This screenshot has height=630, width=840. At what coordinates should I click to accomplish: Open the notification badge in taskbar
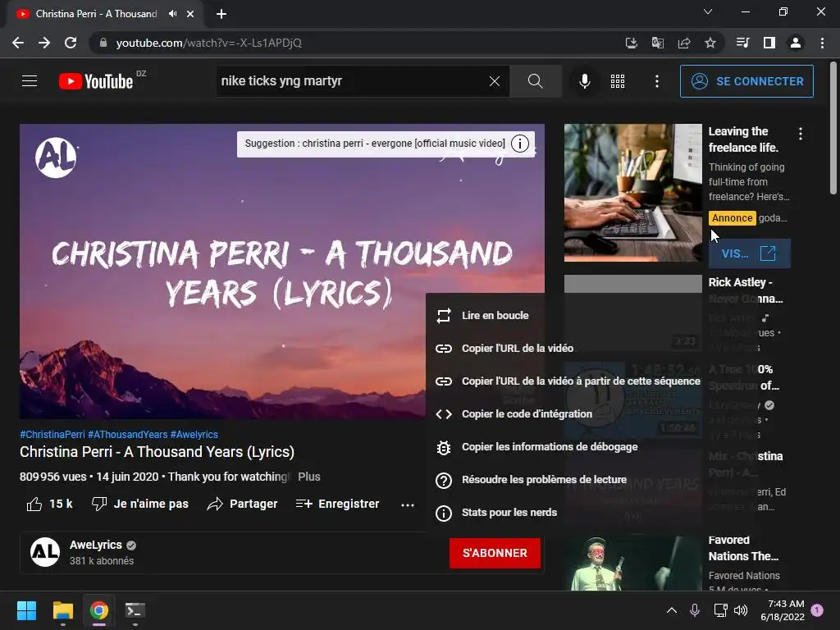click(x=817, y=610)
